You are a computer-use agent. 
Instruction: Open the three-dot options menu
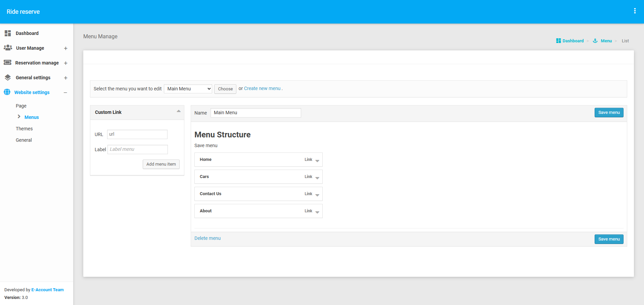click(x=635, y=11)
